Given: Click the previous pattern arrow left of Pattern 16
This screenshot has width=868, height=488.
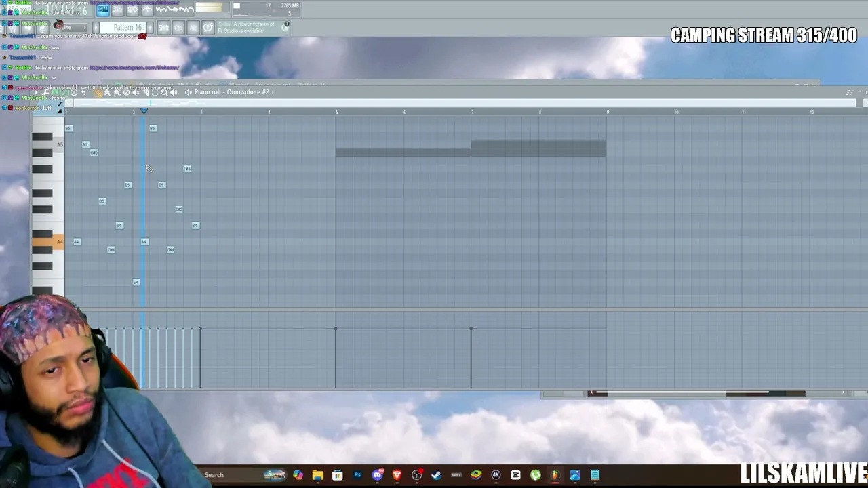Looking at the screenshot, I should [x=96, y=28].
